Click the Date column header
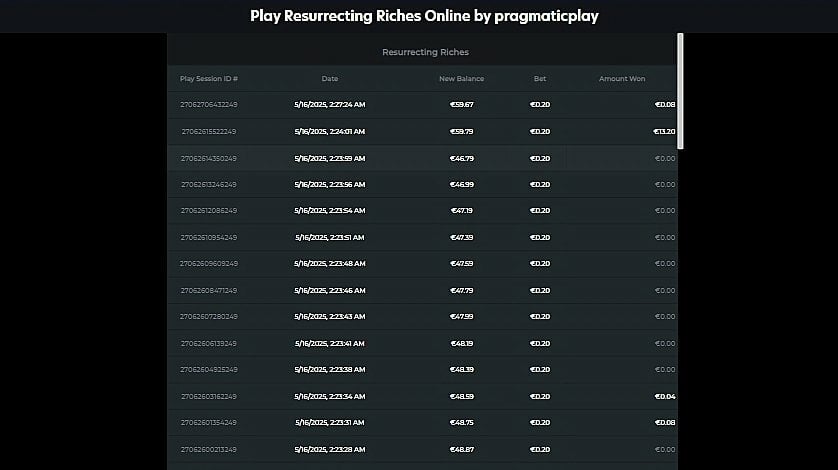Screen dimensions: 838x470 (330, 79)
